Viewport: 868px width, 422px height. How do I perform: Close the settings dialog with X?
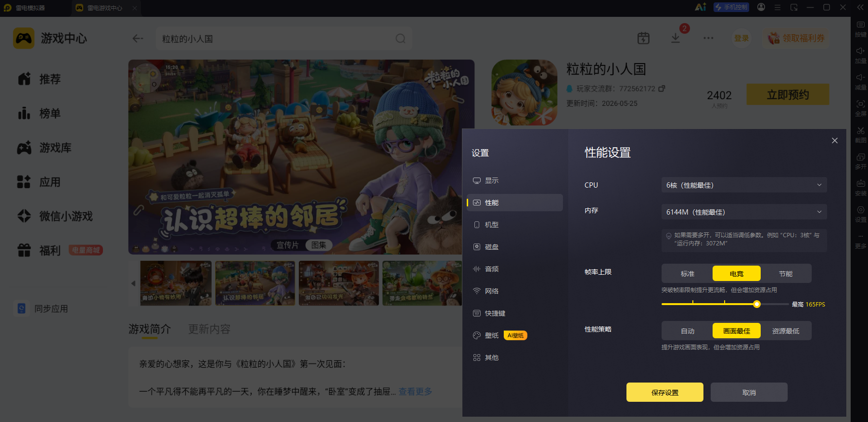(x=835, y=141)
